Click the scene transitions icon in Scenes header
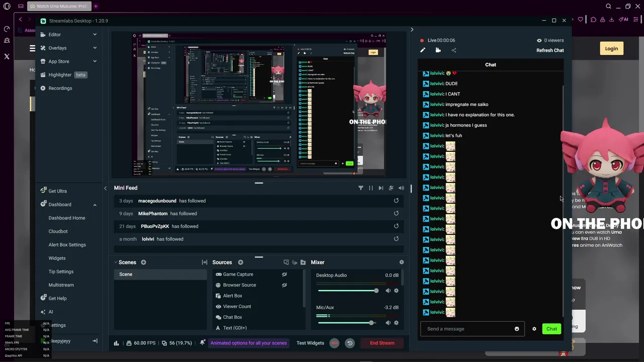Viewport: 644px width, 362px height. click(204, 262)
